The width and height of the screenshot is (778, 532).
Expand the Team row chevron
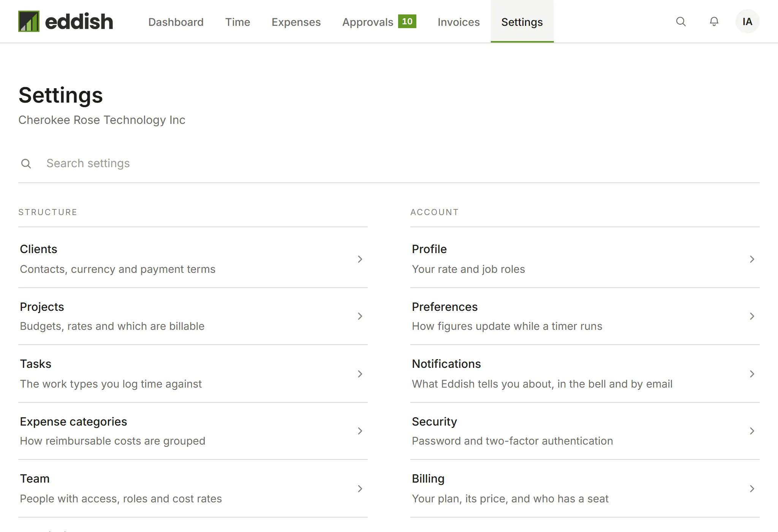pyautogui.click(x=360, y=489)
